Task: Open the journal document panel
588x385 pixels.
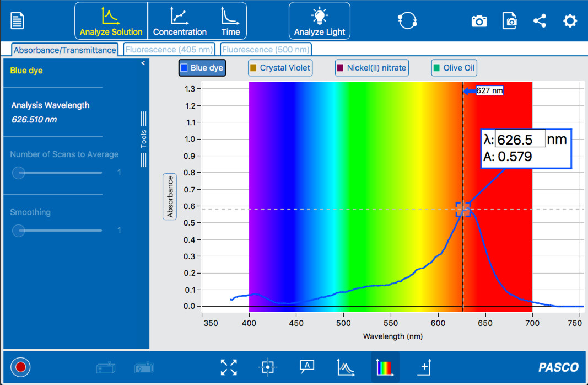Action: [x=17, y=19]
